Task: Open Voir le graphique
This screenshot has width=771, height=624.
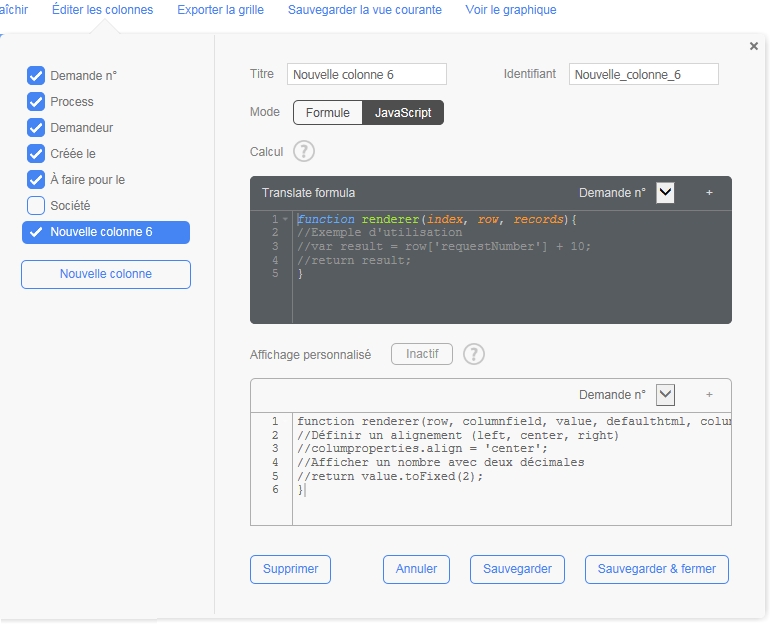Action: [511, 10]
